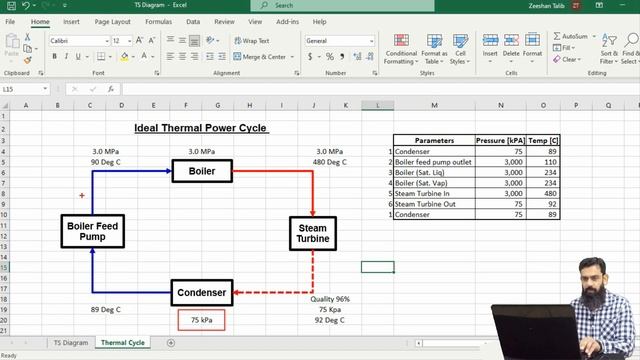Open the Font name dropdown (Calibri)

tap(107, 41)
